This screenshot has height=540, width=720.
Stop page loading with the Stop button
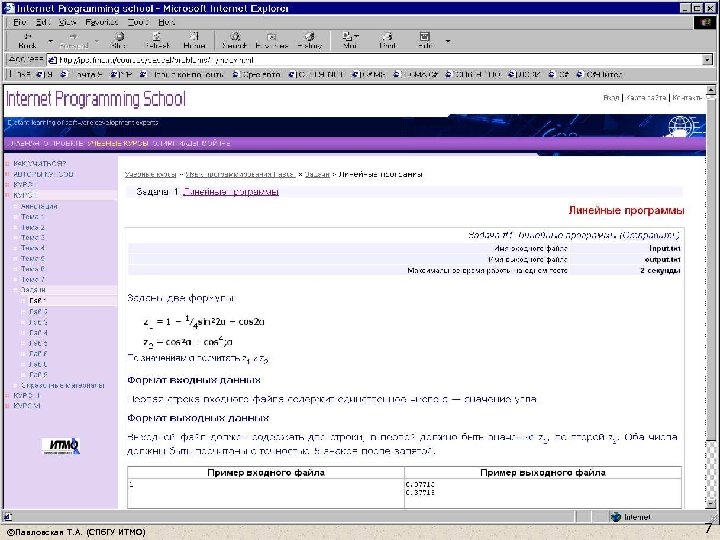tap(118, 40)
